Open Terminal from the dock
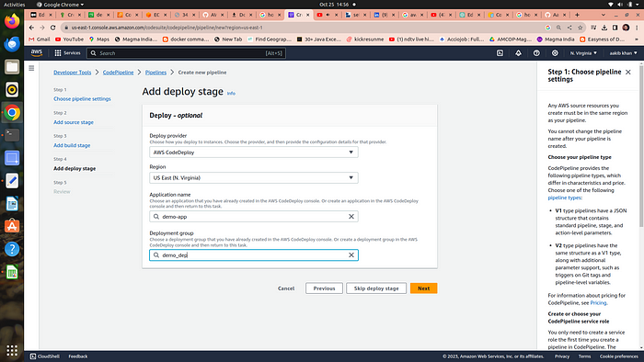644x362 pixels. pos(12,135)
